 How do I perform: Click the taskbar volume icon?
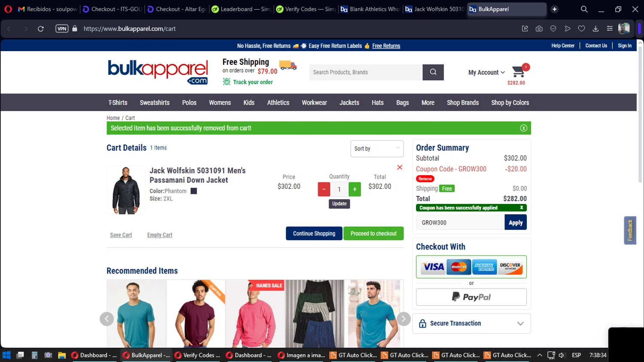click(x=562, y=355)
